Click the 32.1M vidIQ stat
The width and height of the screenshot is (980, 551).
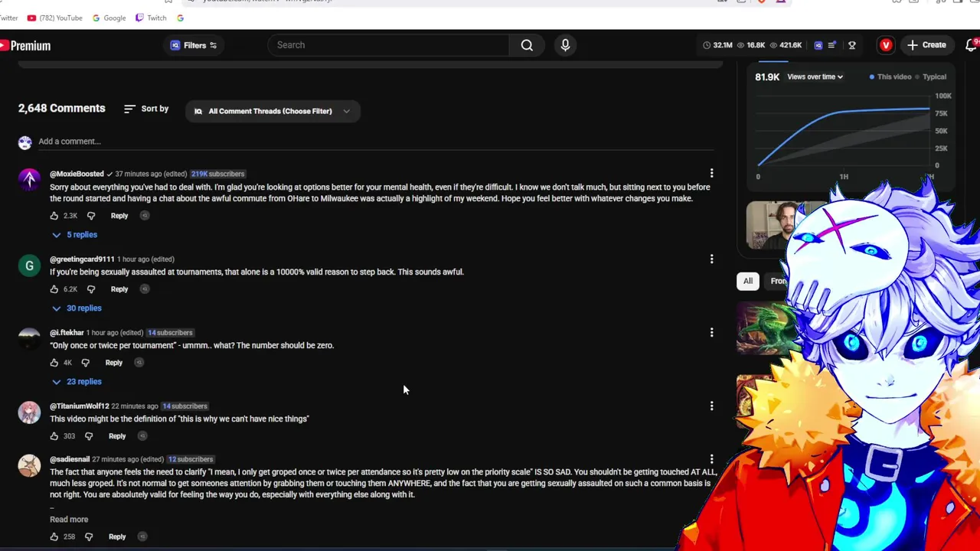pyautogui.click(x=717, y=45)
